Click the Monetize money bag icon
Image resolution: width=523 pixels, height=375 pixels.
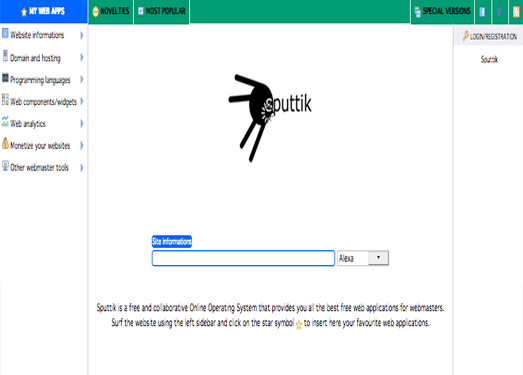click(5, 143)
